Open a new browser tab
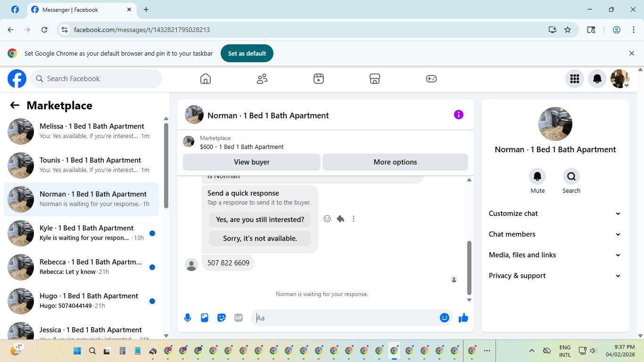 [146, 9]
